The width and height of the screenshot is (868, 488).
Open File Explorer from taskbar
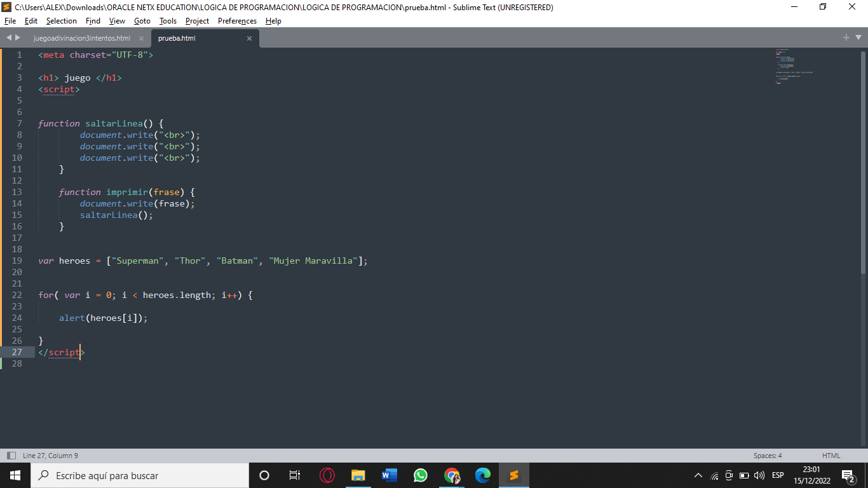358,475
